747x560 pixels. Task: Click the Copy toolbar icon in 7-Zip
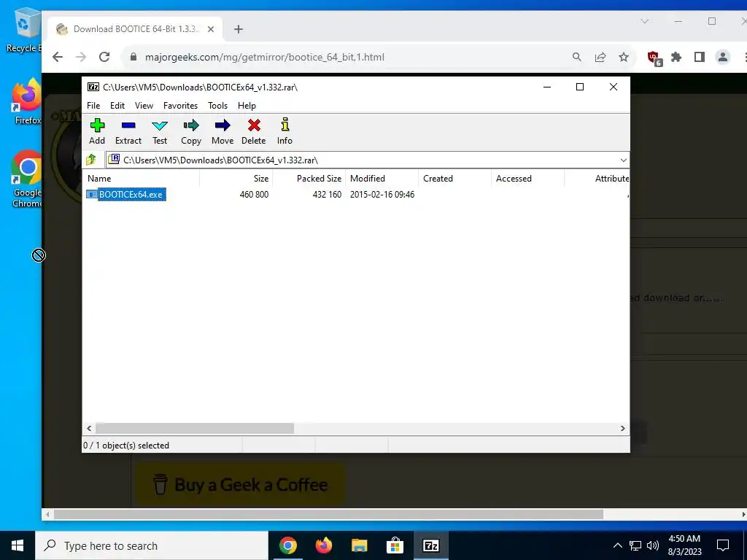191,131
